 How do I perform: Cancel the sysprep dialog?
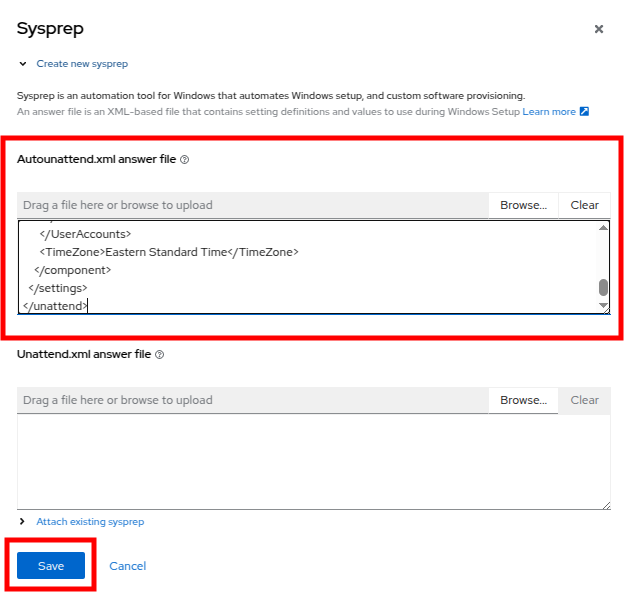[127, 566]
